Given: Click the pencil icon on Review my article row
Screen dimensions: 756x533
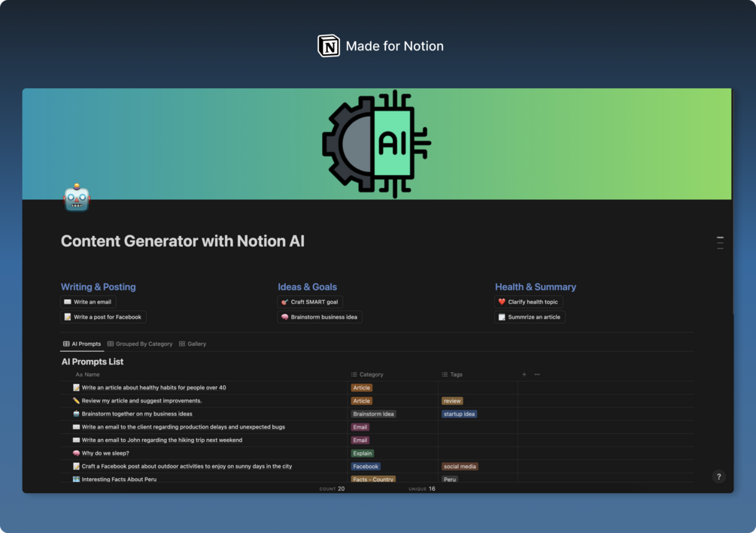Looking at the screenshot, I should pyautogui.click(x=76, y=401).
